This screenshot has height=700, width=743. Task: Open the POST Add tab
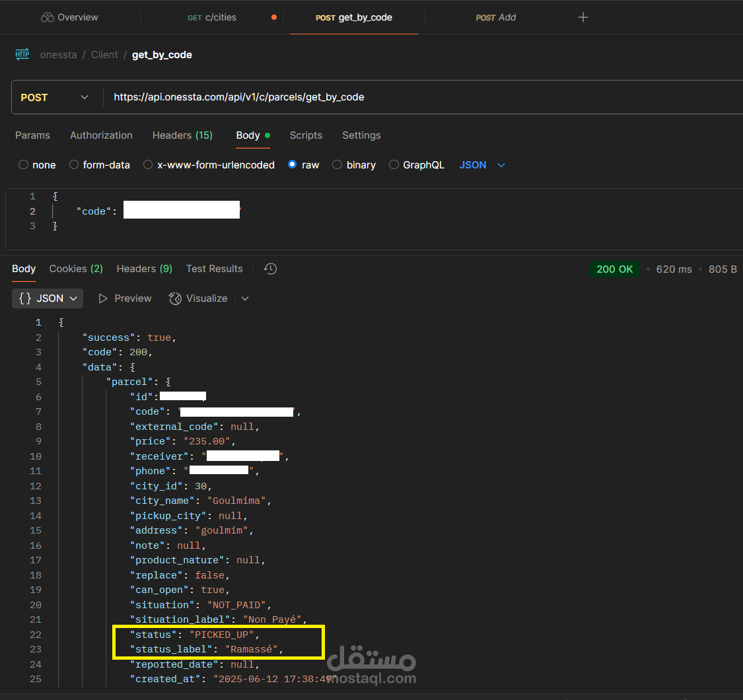tap(495, 18)
